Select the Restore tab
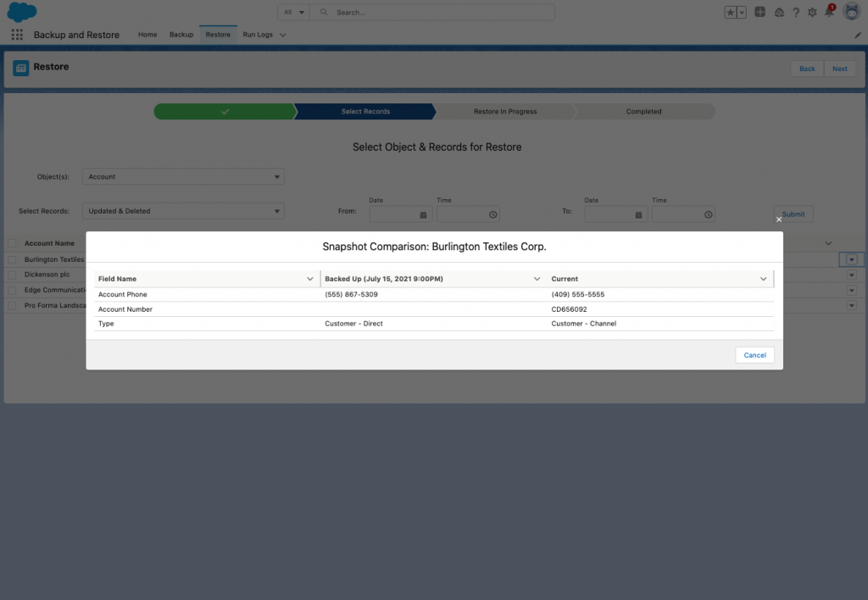868x600 pixels. click(218, 34)
